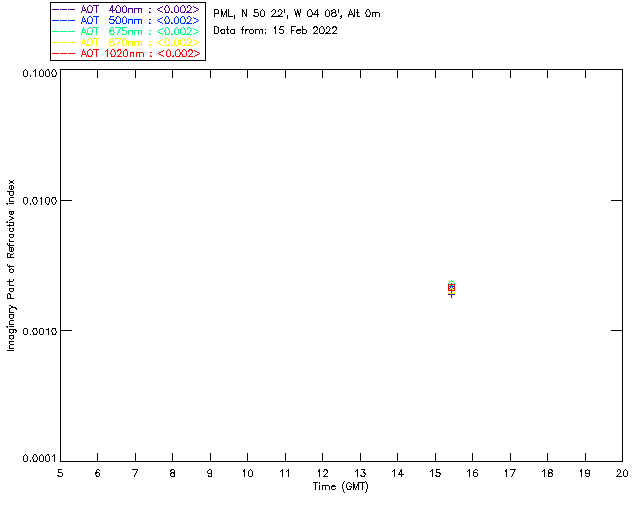Image resolution: width=640 pixels, height=512 pixels.
Task: Click the 0.0100 y-axis label
Action: [x=40, y=200]
